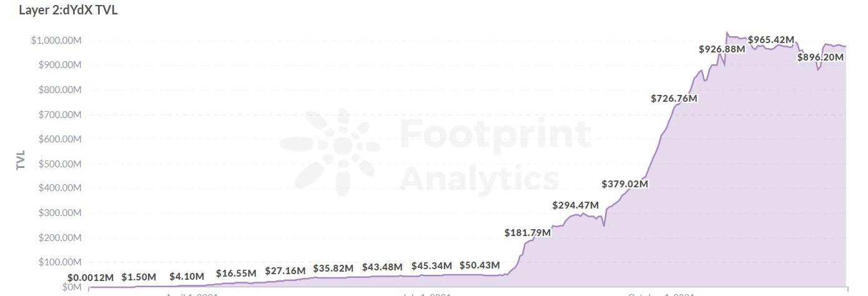
Task: Click the $181.79M data label
Action: point(528,233)
